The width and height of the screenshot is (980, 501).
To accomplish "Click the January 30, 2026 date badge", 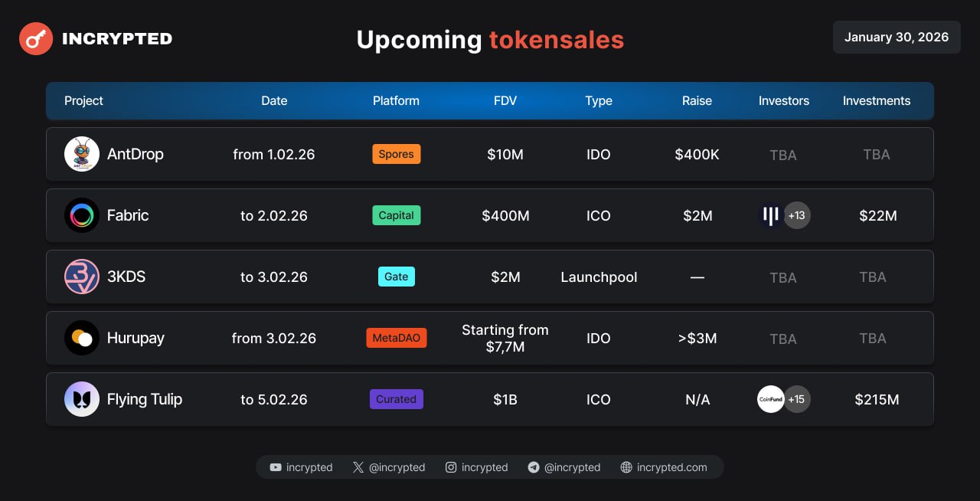I will tap(897, 37).
